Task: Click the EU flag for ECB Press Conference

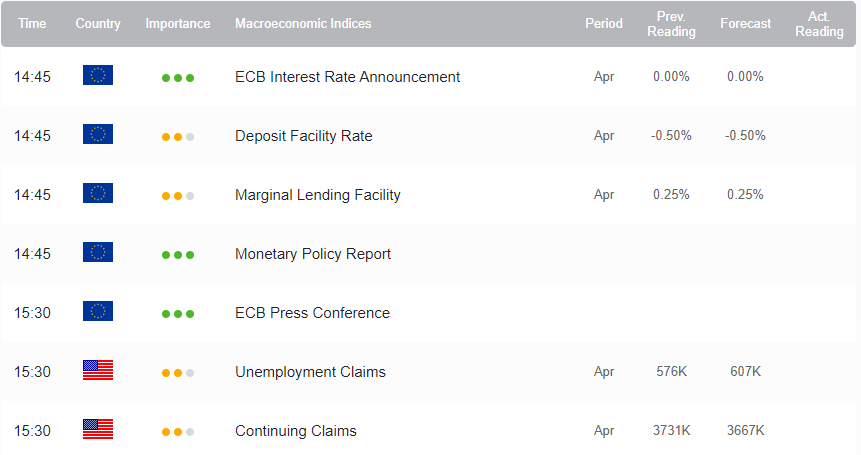Action: point(98,311)
